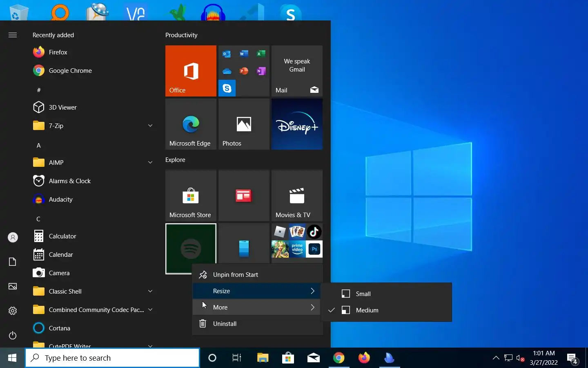Click the taskbar clock and date
This screenshot has width=588, height=368.
[544, 358]
